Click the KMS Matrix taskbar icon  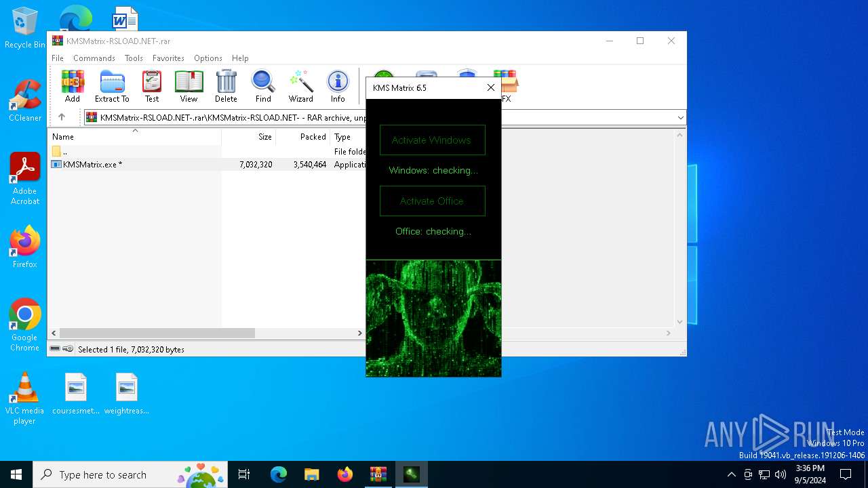click(411, 474)
